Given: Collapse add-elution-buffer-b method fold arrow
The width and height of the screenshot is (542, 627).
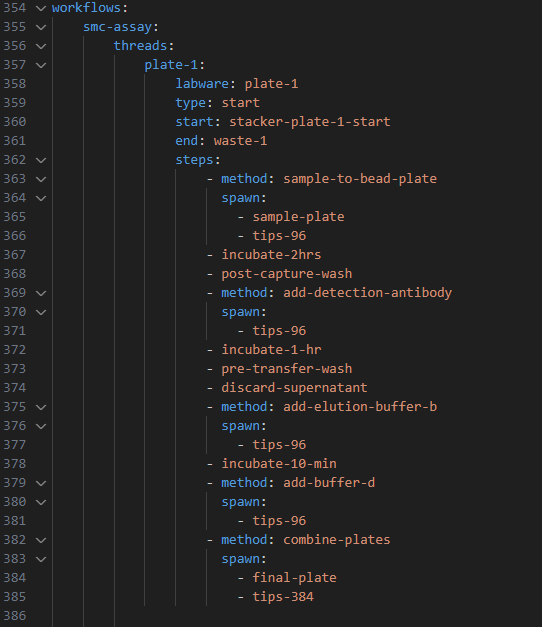Looking at the screenshot, I should (41, 407).
